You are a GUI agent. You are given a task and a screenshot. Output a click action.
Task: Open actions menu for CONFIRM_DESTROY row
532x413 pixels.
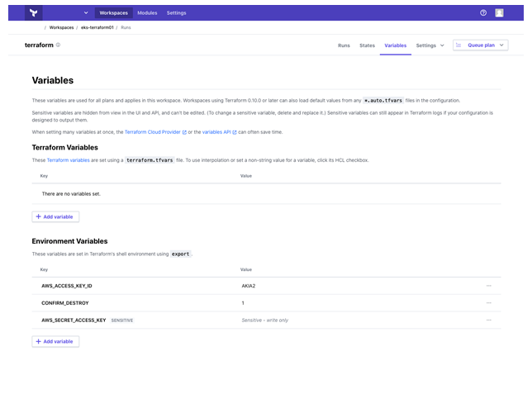489,302
